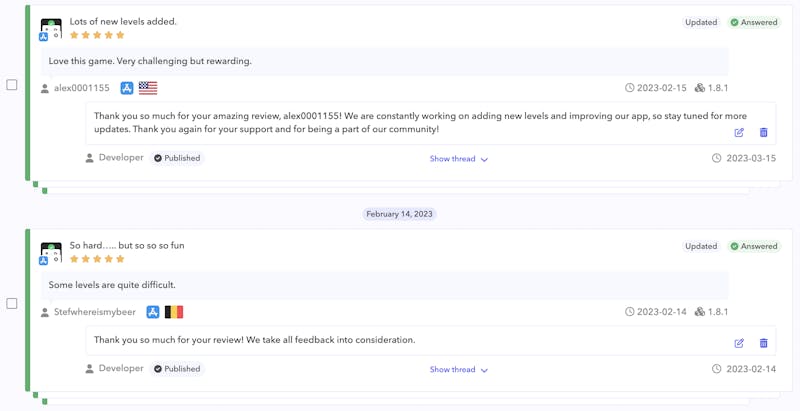Viewport: 800px width, 411px height.
Task: Click App Store icon beside alex0001155
Action: point(127,88)
